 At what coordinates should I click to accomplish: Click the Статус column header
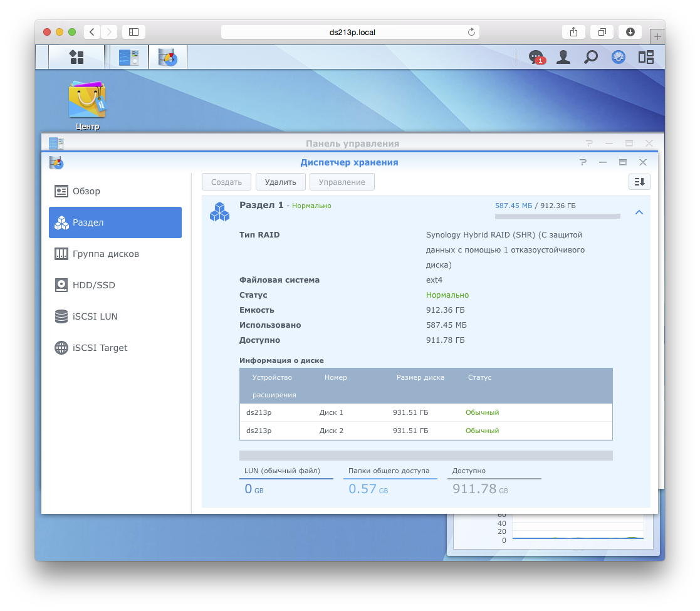coord(479,377)
